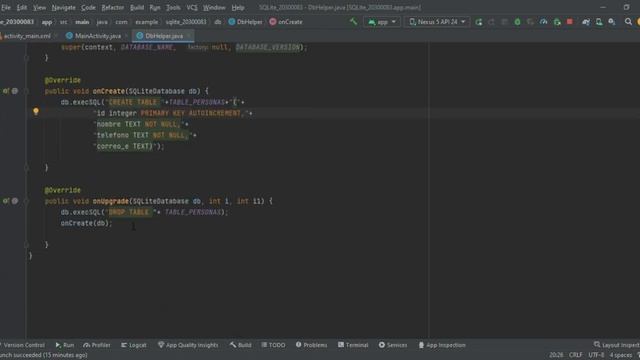Open the Logcat tool window
The image size is (640, 360).
pos(134,345)
